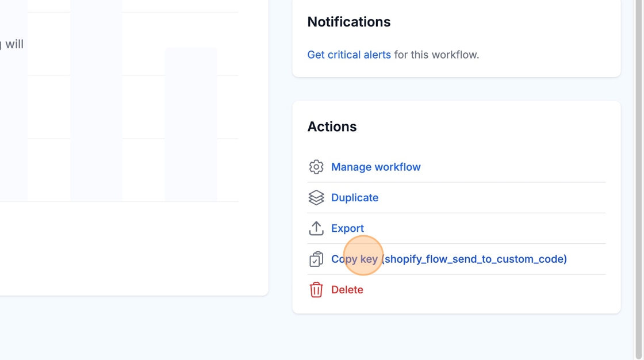Click the gear icon beside Manage workflow
Screen dimensions: 644x360
click(x=316, y=167)
